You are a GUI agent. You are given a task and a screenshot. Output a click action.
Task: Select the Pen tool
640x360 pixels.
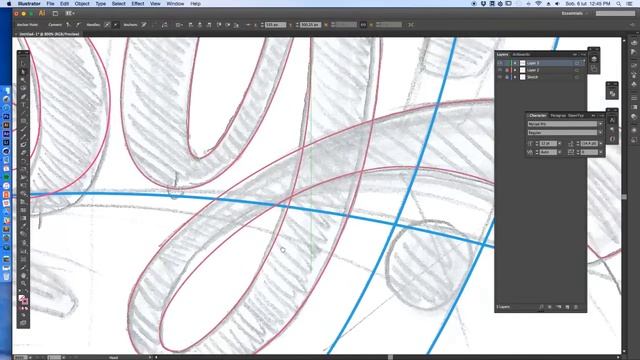coord(23,96)
